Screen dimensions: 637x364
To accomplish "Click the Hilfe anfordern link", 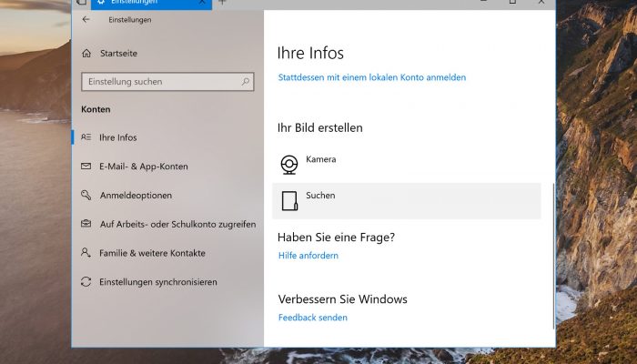I will pyautogui.click(x=308, y=256).
